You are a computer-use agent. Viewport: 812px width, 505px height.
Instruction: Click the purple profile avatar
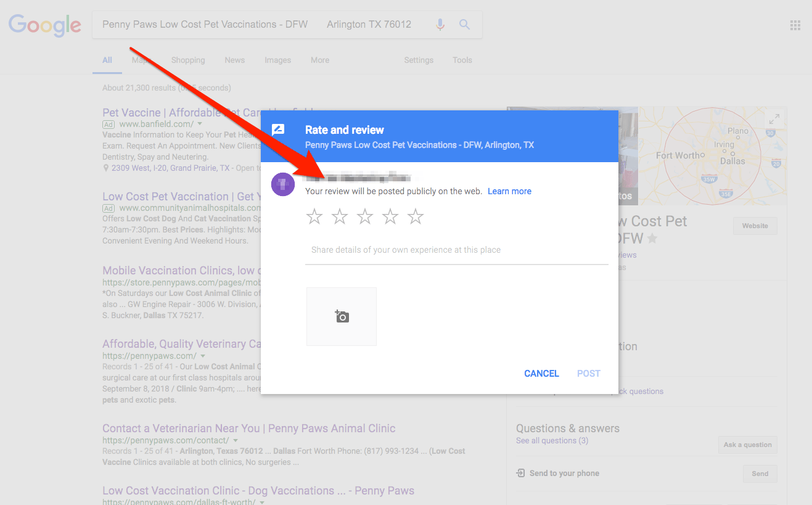tap(283, 184)
